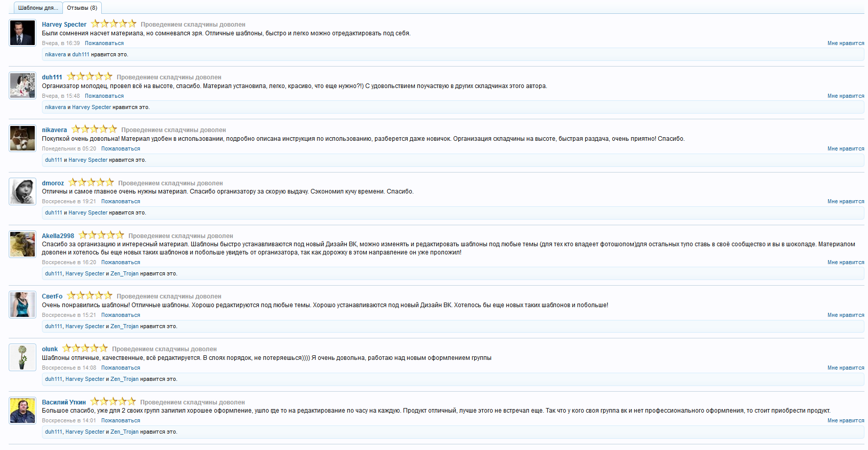The width and height of the screenshot is (868, 450).
Task: Like Harvey Specter's review with Мне нравится
Action: click(x=845, y=44)
